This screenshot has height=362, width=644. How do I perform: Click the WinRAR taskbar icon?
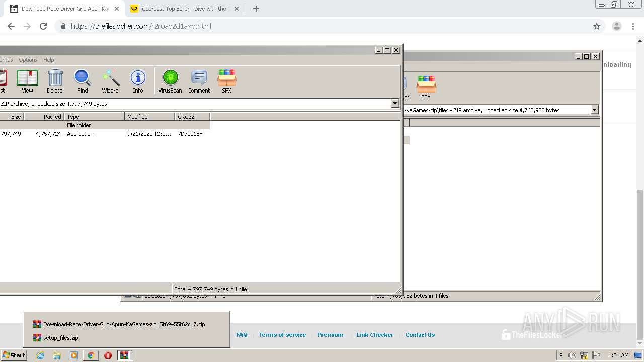coord(124,355)
